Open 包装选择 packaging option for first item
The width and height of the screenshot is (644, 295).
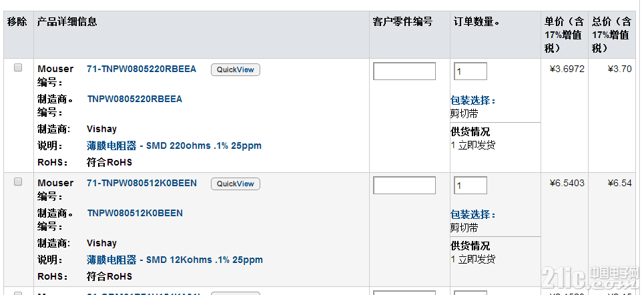pos(473,101)
